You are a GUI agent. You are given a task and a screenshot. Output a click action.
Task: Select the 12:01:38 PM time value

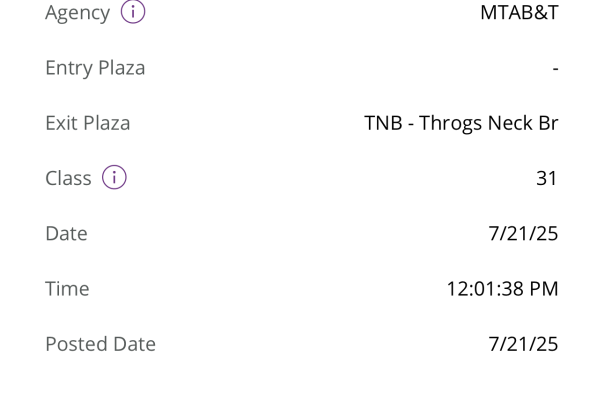click(x=501, y=289)
